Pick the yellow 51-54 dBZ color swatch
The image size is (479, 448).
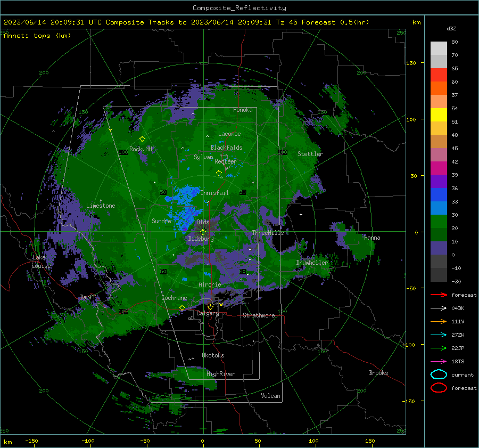click(439, 115)
